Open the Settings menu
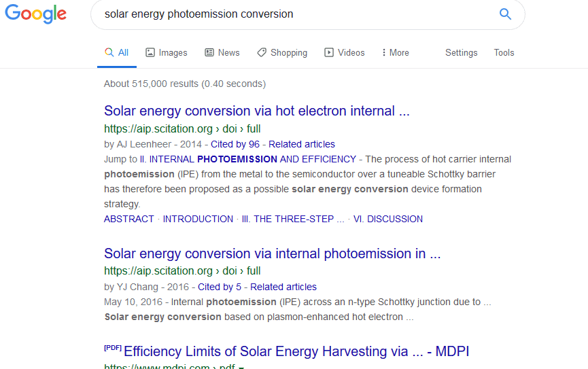The height and width of the screenshot is (369, 588). (461, 52)
